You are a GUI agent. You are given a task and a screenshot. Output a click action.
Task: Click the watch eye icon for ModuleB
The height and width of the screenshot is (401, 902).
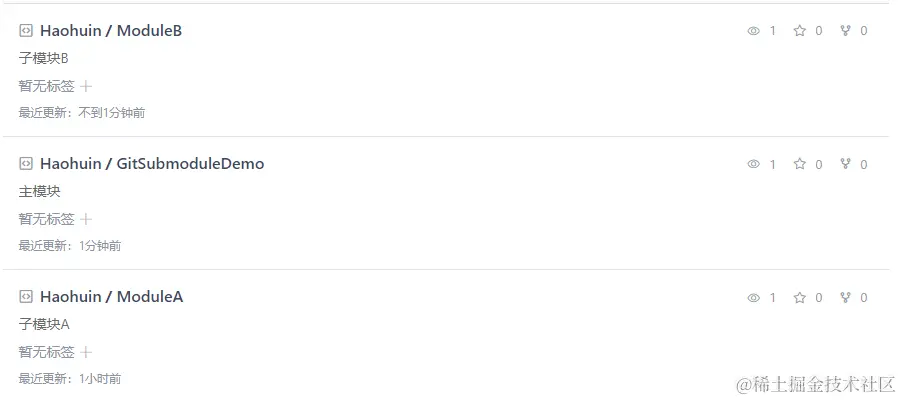(x=754, y=31)
